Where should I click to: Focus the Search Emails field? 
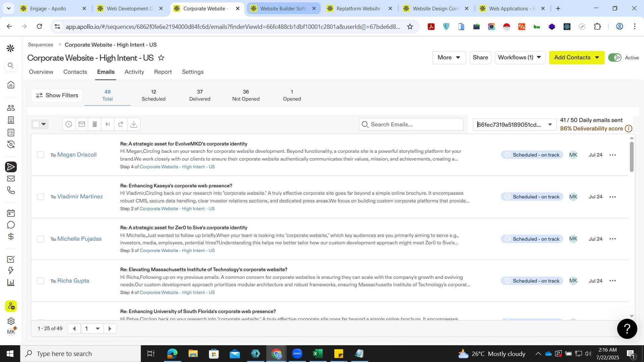(x=411, y=124)
